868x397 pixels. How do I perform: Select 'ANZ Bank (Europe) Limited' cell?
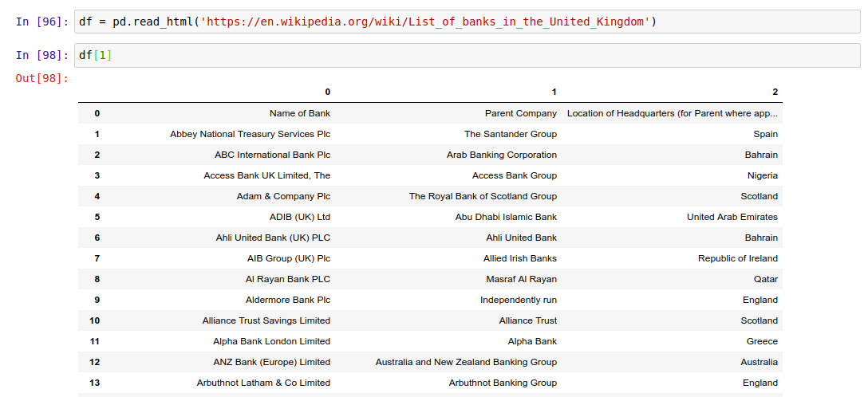pyautogui.click(x=272, y=362)
